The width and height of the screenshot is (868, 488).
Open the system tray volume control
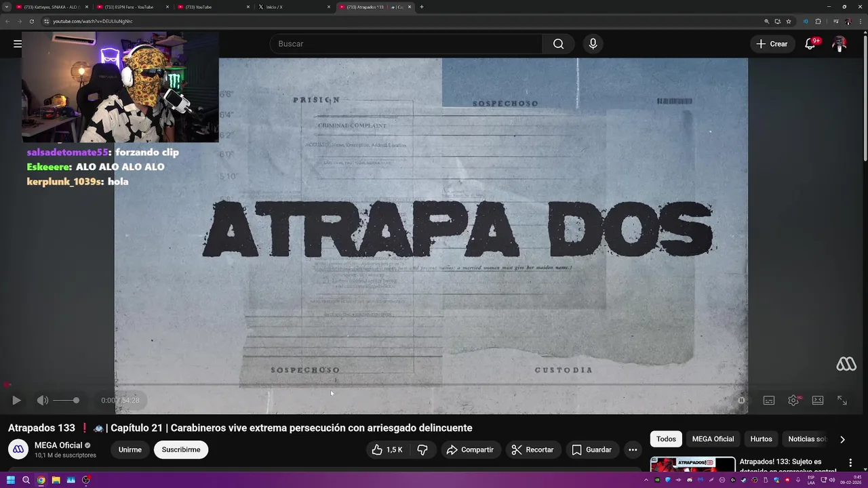(x=831, y=480)
